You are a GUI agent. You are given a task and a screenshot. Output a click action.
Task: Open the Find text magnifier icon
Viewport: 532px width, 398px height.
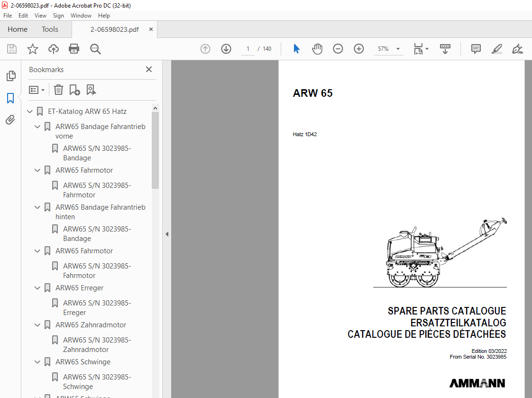[x=95, y=49]
